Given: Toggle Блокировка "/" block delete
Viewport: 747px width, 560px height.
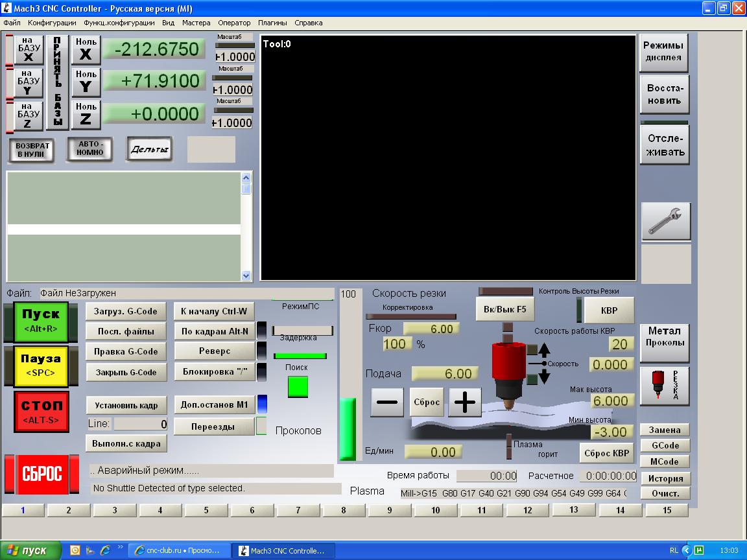Looking at the screenshot, I should tap(215, 372).
